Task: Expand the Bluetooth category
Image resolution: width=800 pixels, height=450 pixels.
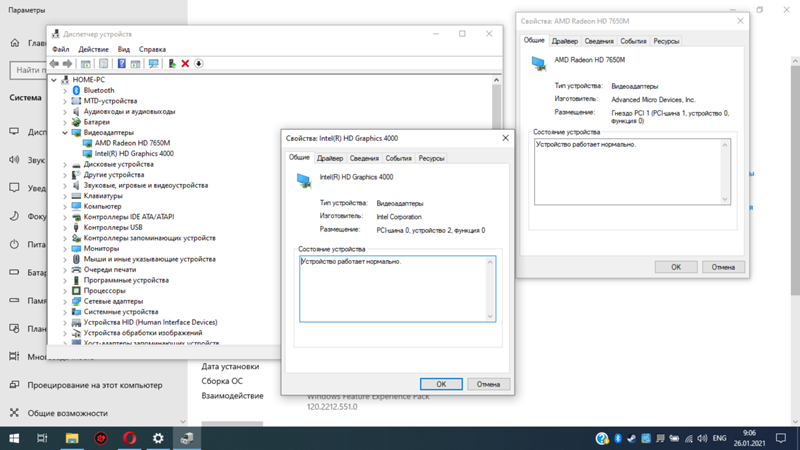Action: pos(65,91)
